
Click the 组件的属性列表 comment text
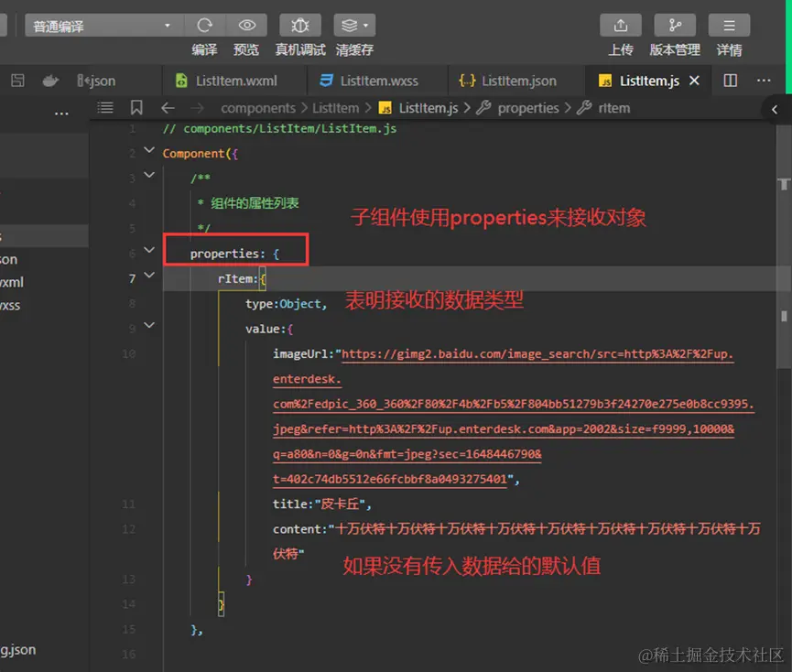255,203
